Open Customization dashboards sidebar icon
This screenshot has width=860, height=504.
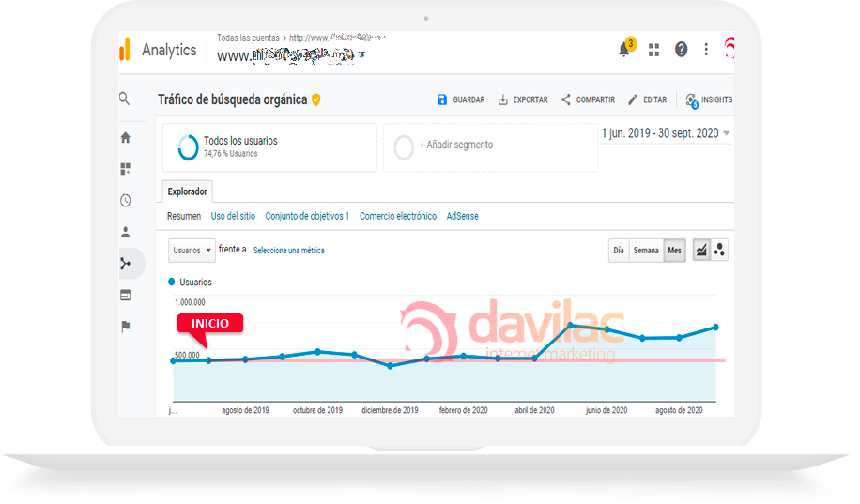126,168
